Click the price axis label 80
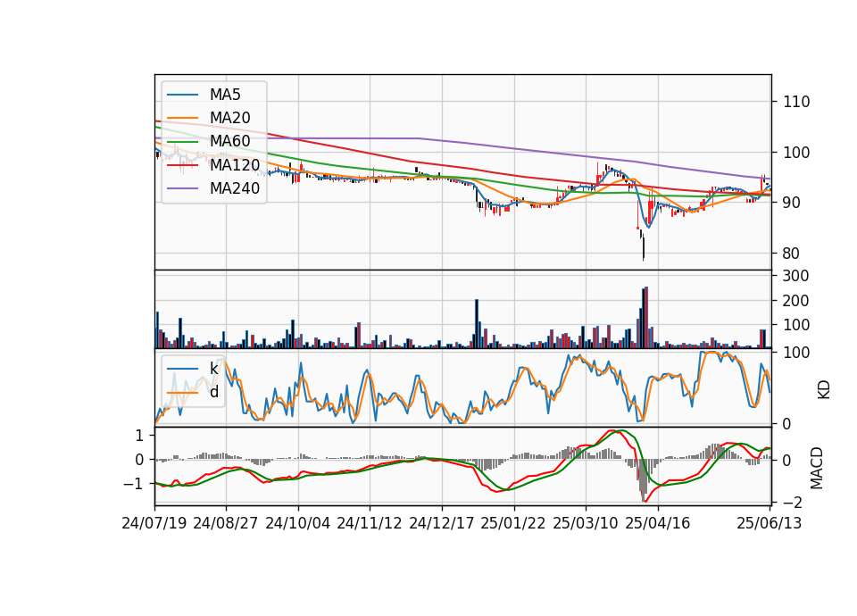857x616 pixels. [792, 253]
